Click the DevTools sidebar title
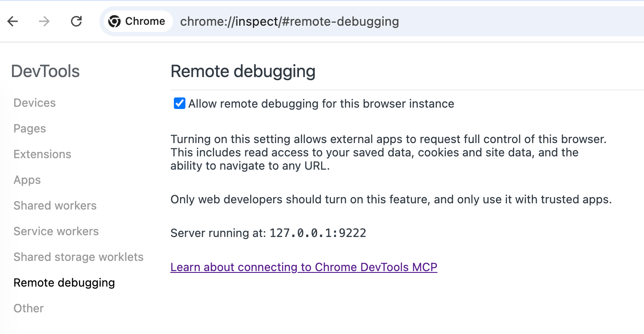The width and height of the screenshot is (644, 334). 45,71
